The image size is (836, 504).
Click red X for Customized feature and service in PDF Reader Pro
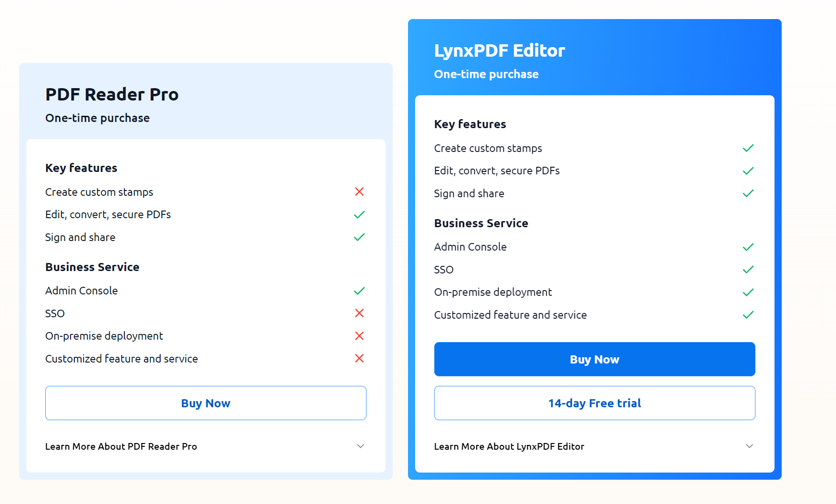tap(359, 358)
